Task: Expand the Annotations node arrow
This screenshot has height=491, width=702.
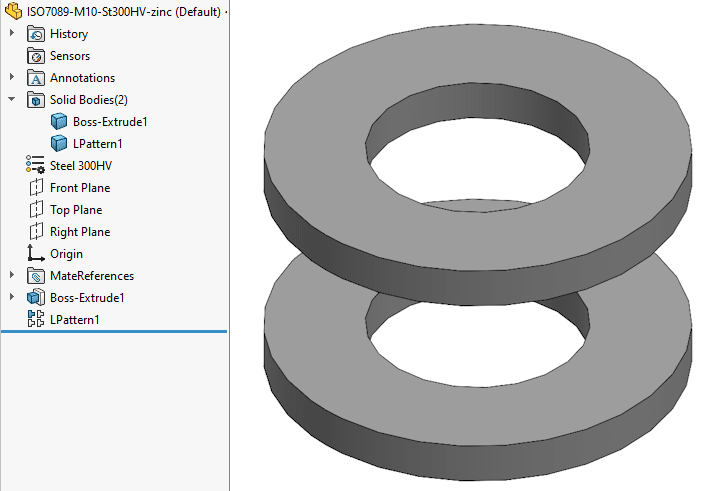Action: [x=12, y=78]
